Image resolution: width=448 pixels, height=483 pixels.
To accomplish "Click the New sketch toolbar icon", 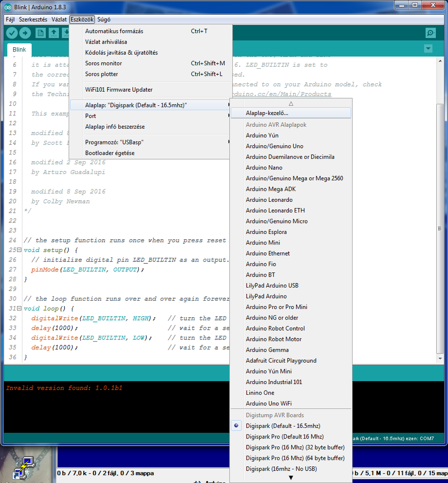I will [40, 33].
